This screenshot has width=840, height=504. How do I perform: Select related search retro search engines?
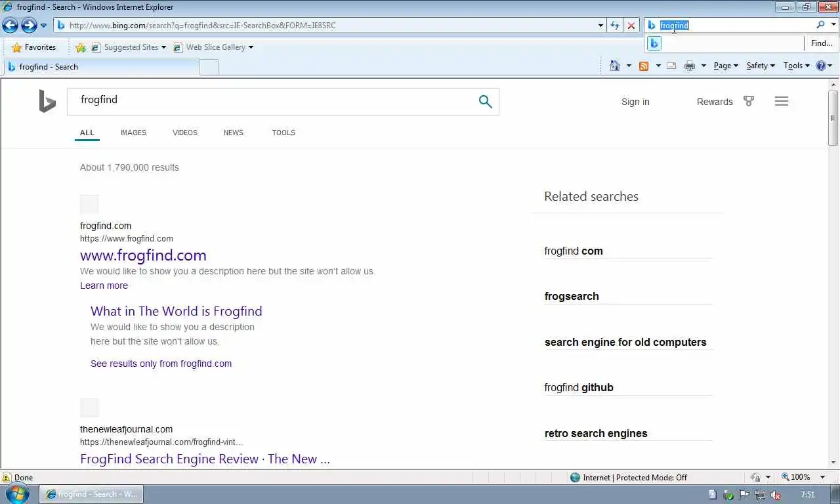596,433
